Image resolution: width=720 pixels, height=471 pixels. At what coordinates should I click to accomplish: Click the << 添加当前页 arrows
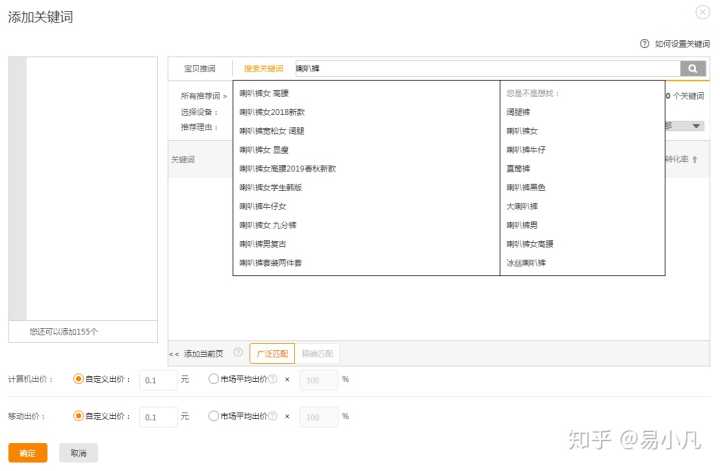(174, 353)
